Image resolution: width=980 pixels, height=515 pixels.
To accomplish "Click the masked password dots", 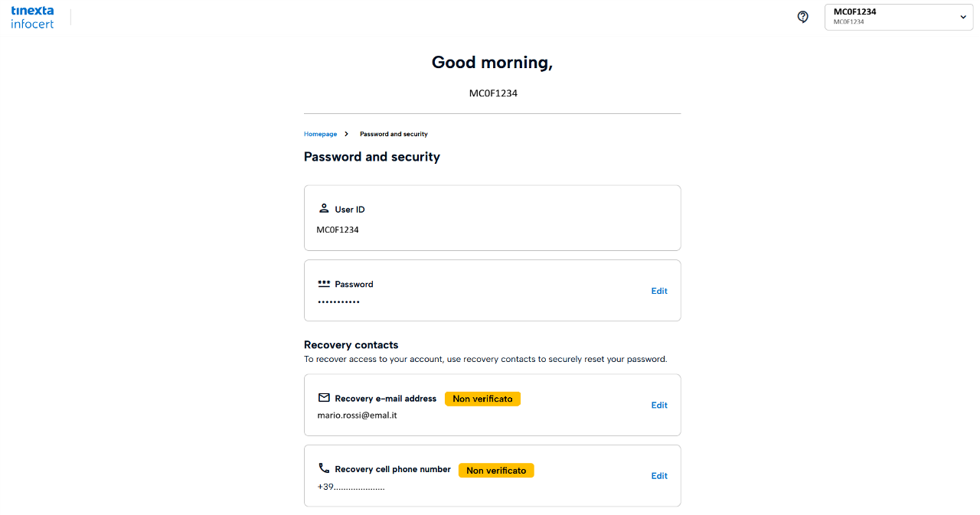I will (x=338, y=302).
